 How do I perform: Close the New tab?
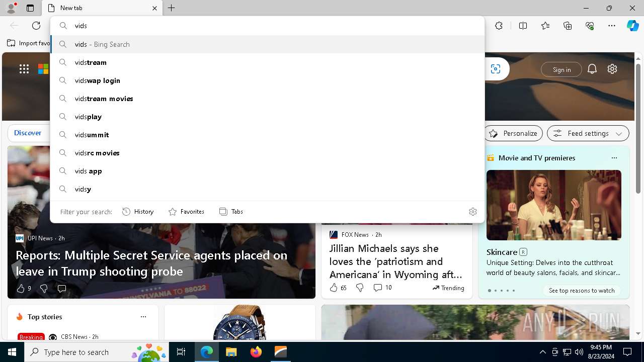point(154,8)
